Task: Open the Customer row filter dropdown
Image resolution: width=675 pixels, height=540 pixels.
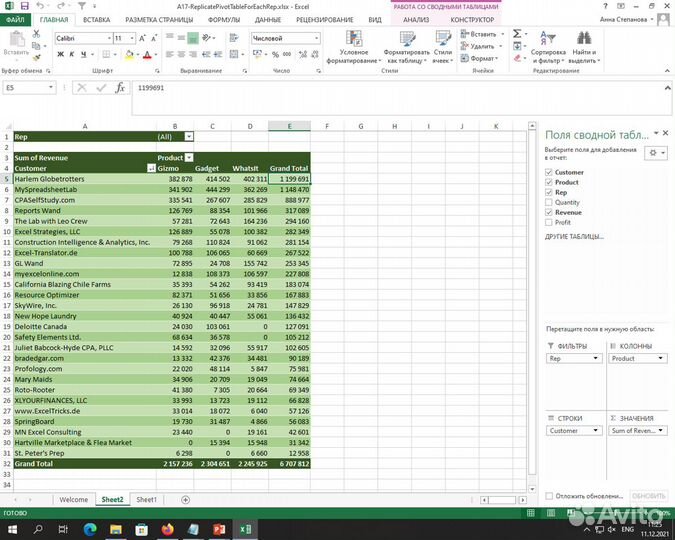Action: pos(151,168)
